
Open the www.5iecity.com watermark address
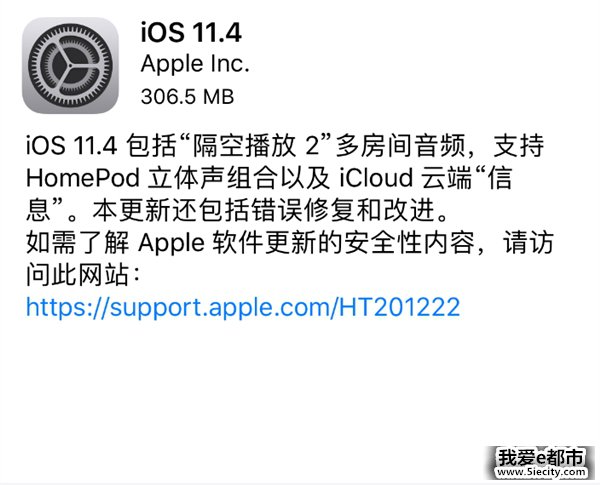click(x=541, y=472)
